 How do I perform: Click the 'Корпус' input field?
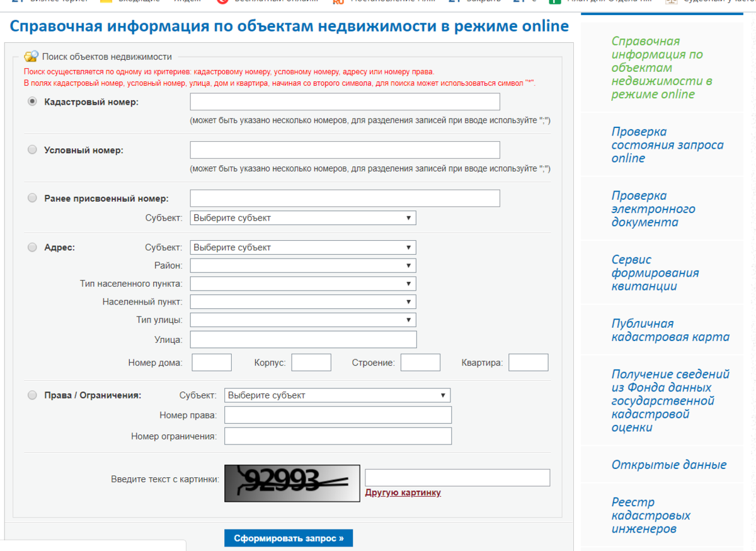(311, 362)
